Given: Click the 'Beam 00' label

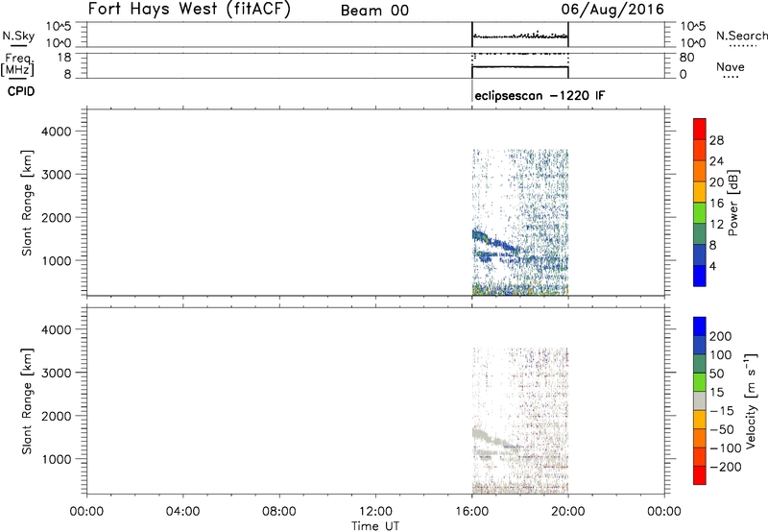Looking at the screenshot, I should point(374,11).
